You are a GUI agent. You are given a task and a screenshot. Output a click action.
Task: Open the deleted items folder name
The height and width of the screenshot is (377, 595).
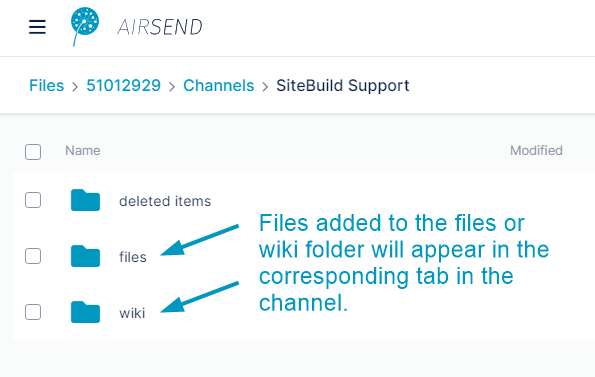click(x=165, y=201)
